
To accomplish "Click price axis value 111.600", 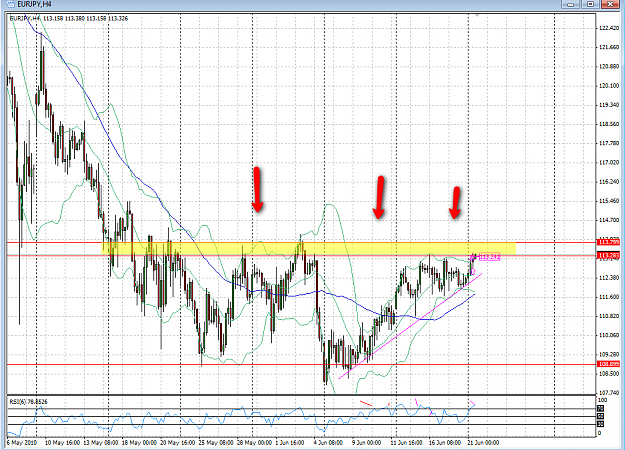I will click(x=609, y=297).
